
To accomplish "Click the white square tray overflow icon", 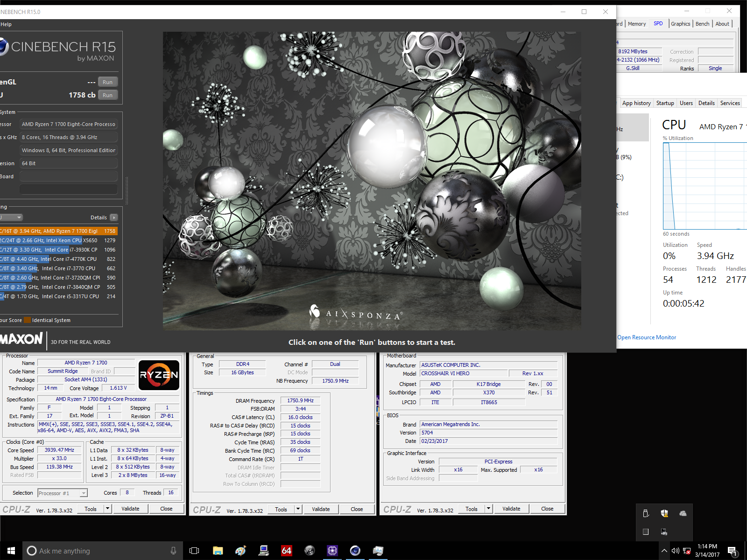I will pyautogui.click(x=646, y=532).
